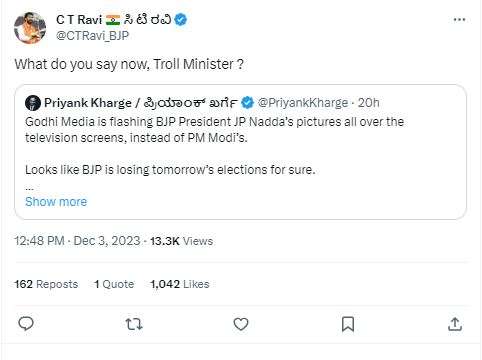Screen dimensions: 482x360
Task: View the 1 Quote list
Action: pyautogui.click(x=114, y=284)
